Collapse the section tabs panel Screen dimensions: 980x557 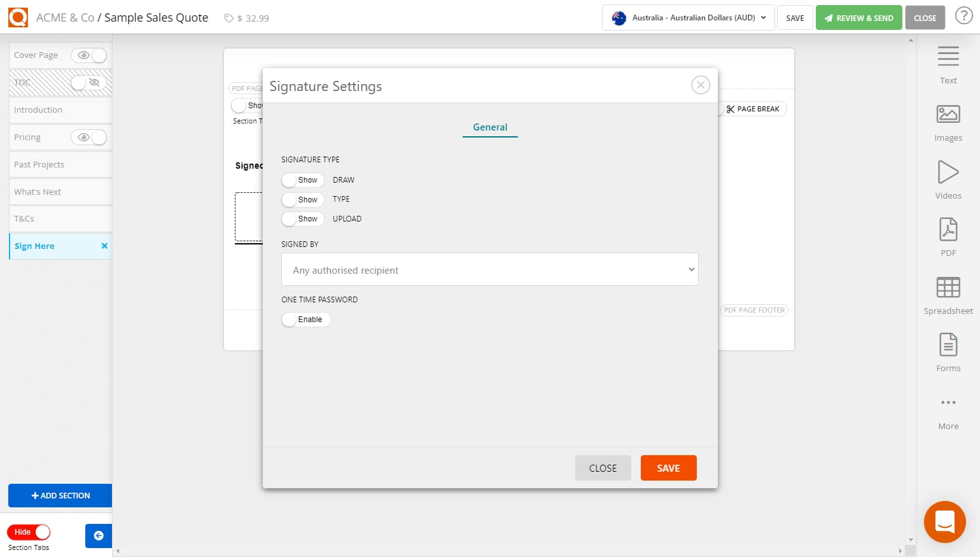[x=99, y=535]
